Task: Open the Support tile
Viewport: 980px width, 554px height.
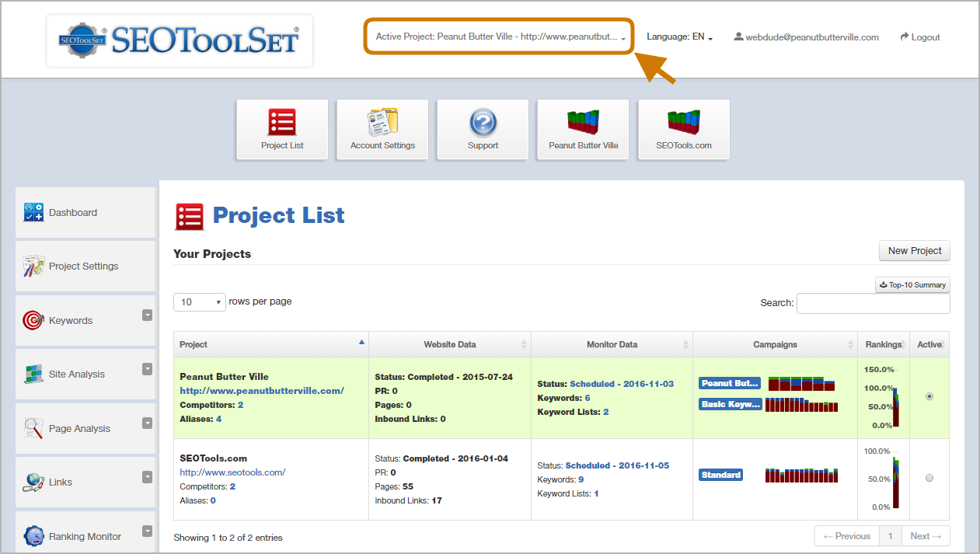Action: [x=483, y=129]
